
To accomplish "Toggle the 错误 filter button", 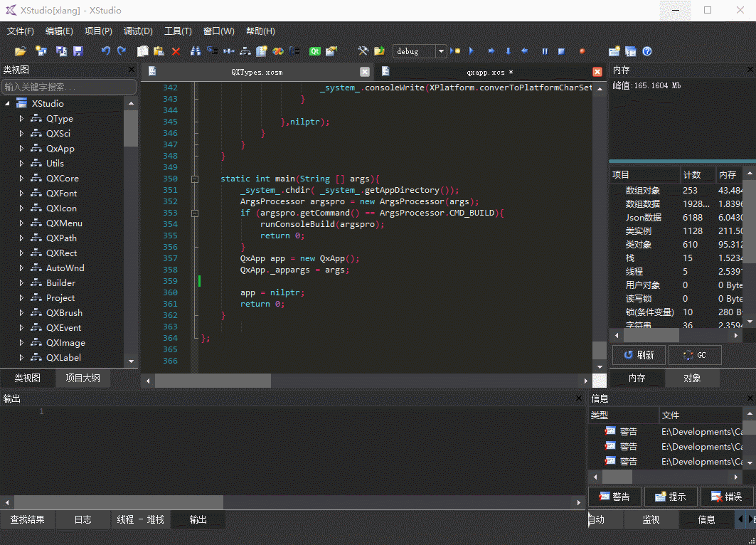I will click(x=727, y=497).
